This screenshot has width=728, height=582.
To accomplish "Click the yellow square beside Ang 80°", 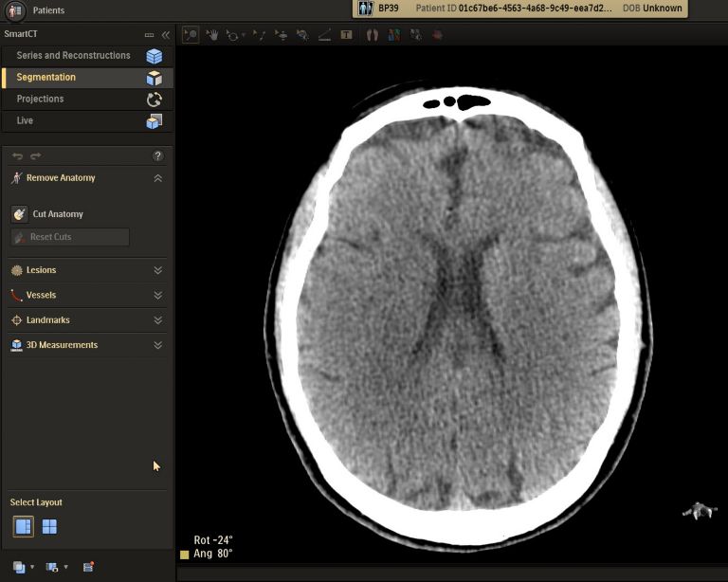I will tap(184, 555).
